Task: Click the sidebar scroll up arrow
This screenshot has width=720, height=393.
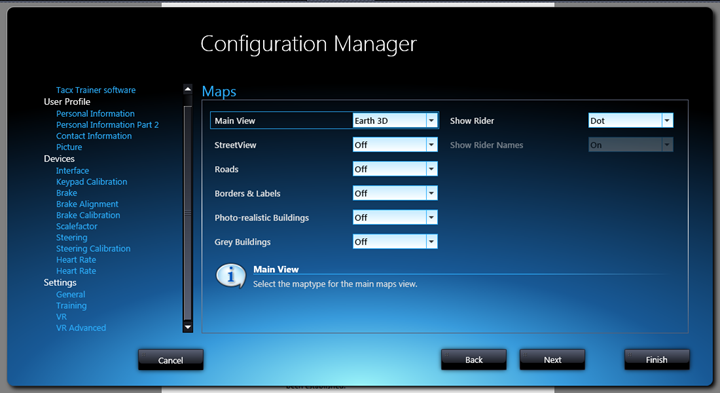Action: (187, 89)
